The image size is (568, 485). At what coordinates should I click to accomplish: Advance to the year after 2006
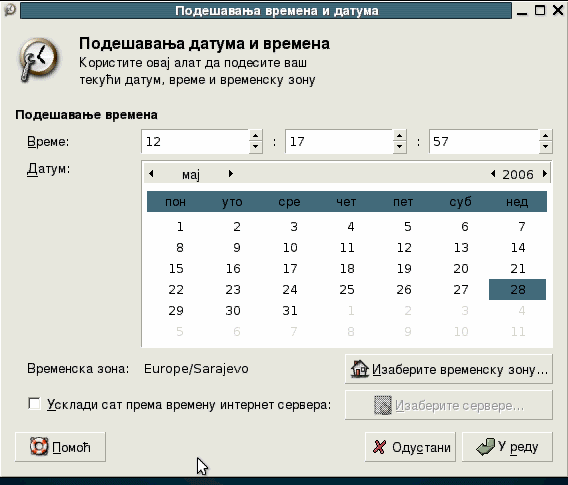(544, 174)
